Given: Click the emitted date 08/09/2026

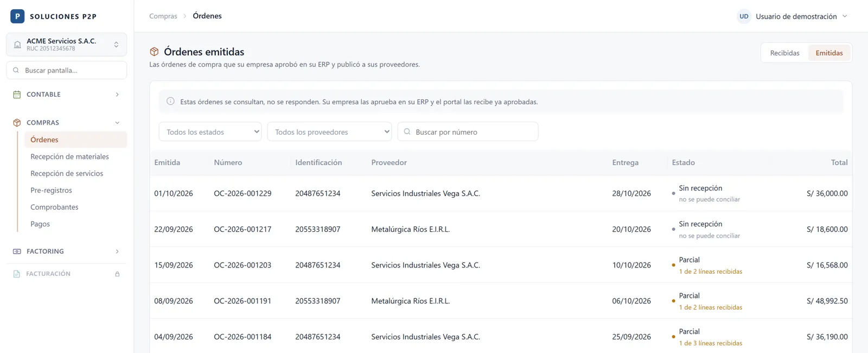Looking at the screenshot, I should [x=174, y=301].
